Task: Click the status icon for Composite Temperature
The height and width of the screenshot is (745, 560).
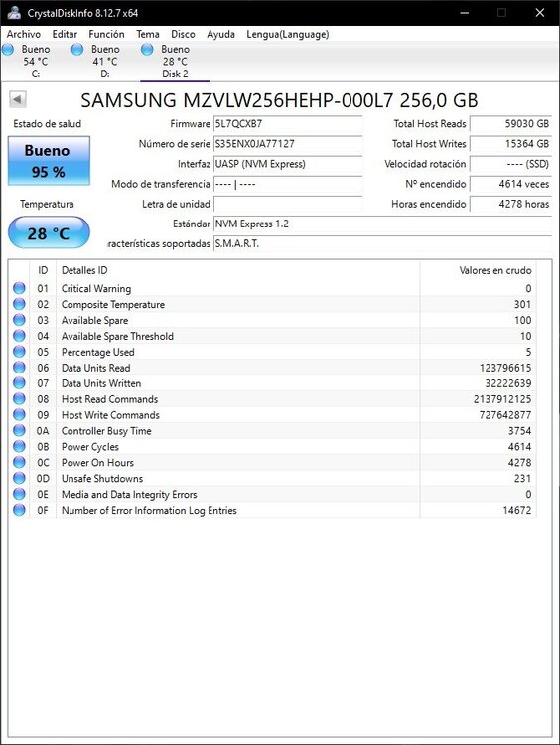Action: (19, 304)
